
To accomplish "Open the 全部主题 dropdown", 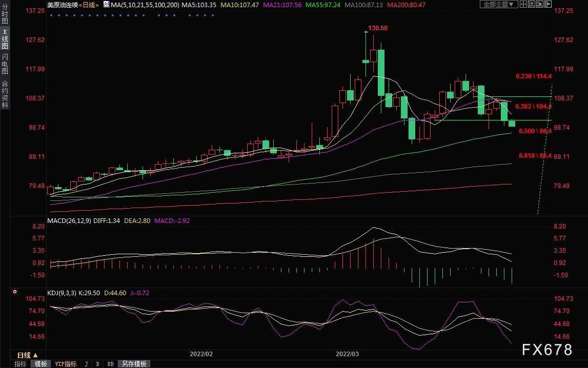I will [x=499, y=4].
